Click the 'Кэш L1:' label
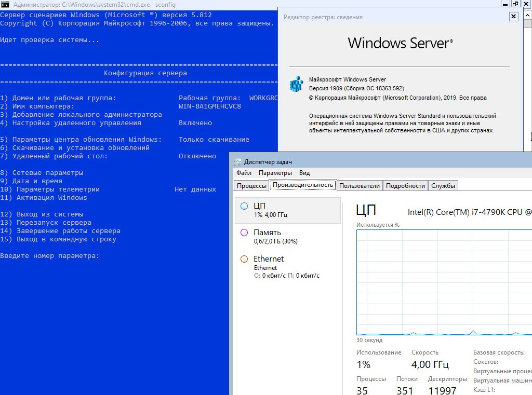Image resolution: width=532 pixels, height=395 pixels. [x=484, y=390]
